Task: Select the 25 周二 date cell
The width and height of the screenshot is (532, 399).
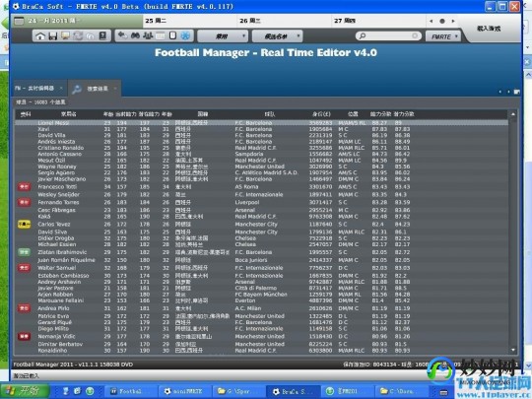Action: [190, 21]
